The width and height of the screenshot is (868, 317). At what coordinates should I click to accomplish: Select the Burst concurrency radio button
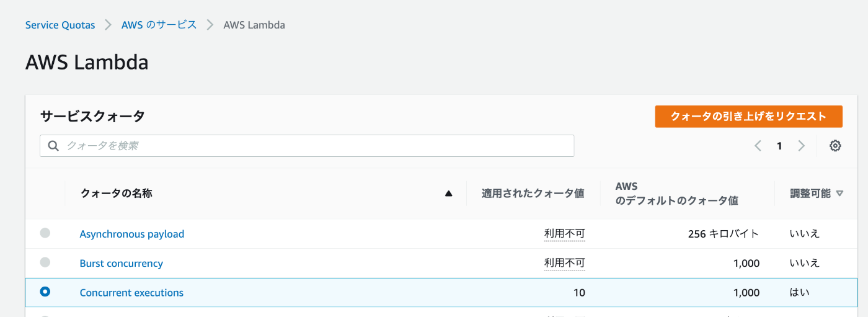click(45, 262)
